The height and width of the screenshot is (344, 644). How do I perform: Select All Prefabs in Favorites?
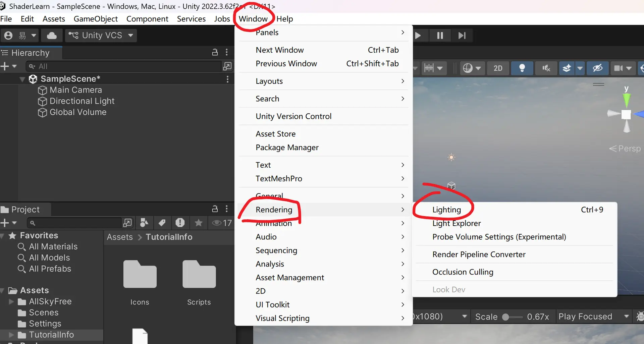50,269
